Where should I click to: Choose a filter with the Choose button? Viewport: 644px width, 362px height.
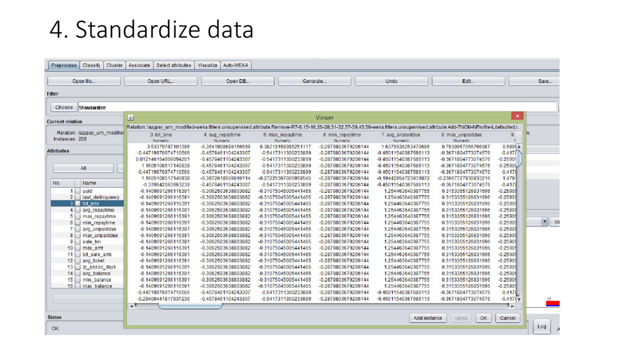[64, 107]
